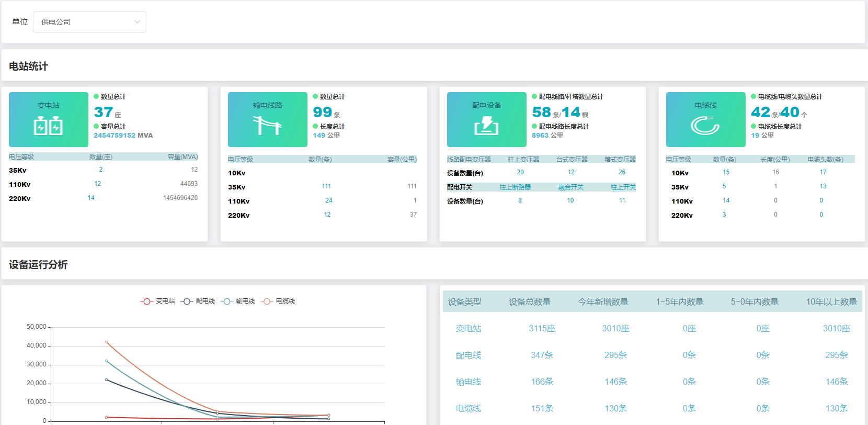Screen dimensions: 868x425
Task: Click the 输电线路 power line tower icon
Action: 267,126
